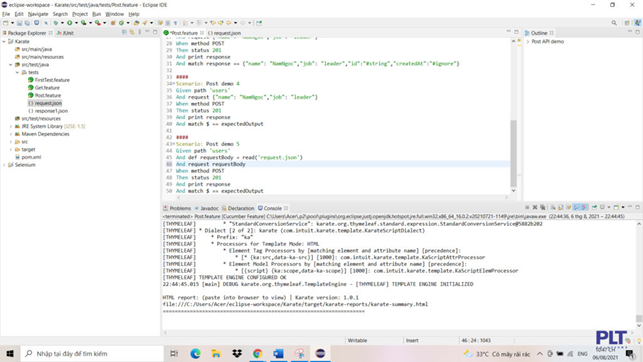
Task: Click the Save icon in toolbar
Action: (x=19, y=23)
